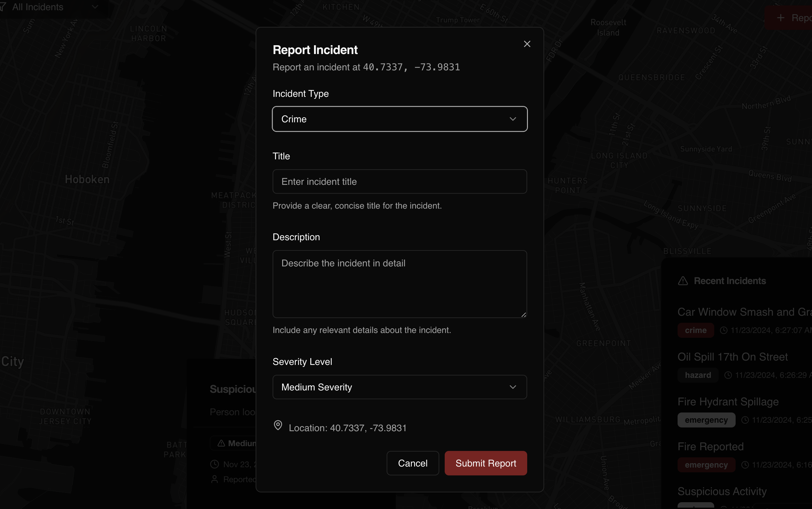Open the Oil Spill 17th On Street incident
The width and height of the screenshot is (812, 509).
732,357
